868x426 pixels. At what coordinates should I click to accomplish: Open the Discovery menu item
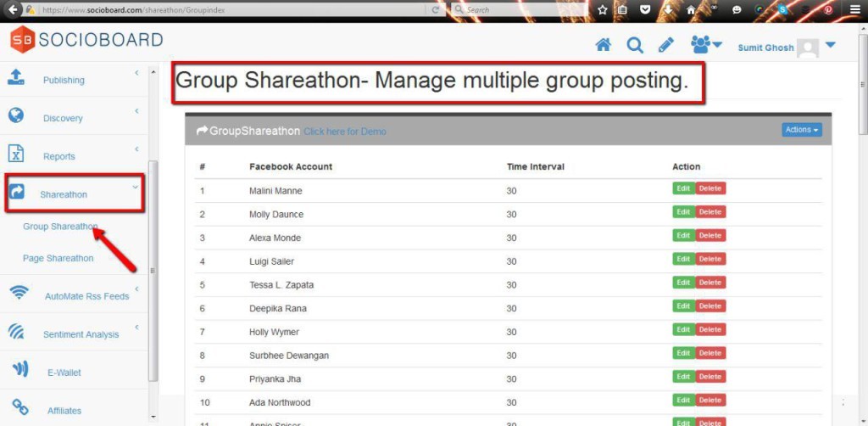coord(63,119)
